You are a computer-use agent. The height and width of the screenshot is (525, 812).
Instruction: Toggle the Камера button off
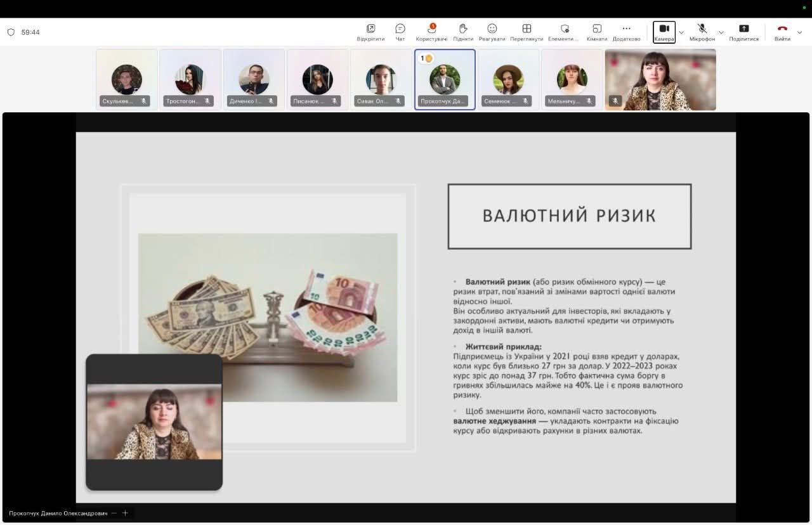tap(664, 31)
